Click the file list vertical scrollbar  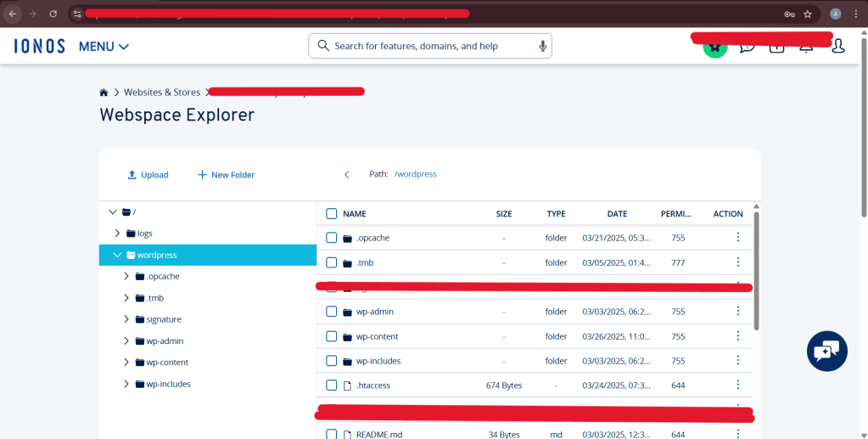(757, 270)
